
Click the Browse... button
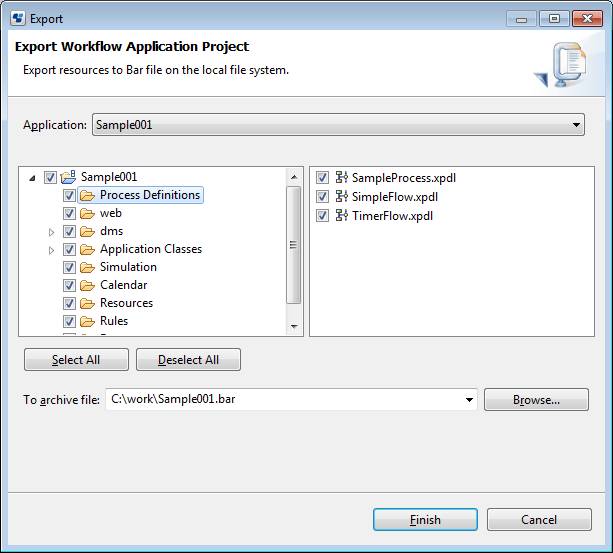(x=536, y=399)
